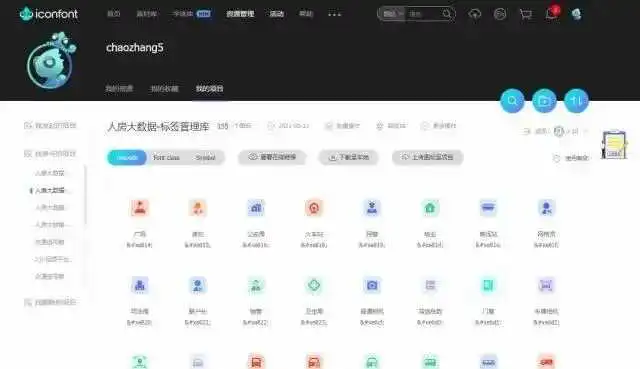The image size is (640, 369).
Task: Switch to Font class mode
Action: [x=166, y=158]
